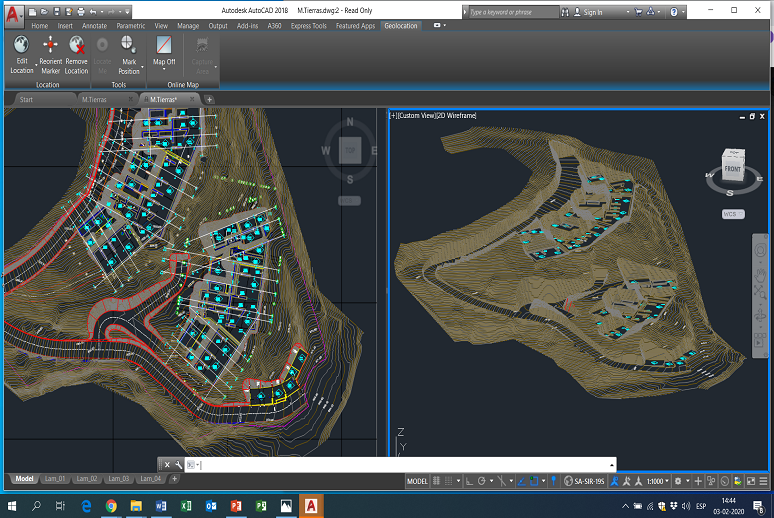This screenshot has height=518, width=774.
Task: Click the Remove Location icon
Action: pyautogui.click(x=77, y=45)
